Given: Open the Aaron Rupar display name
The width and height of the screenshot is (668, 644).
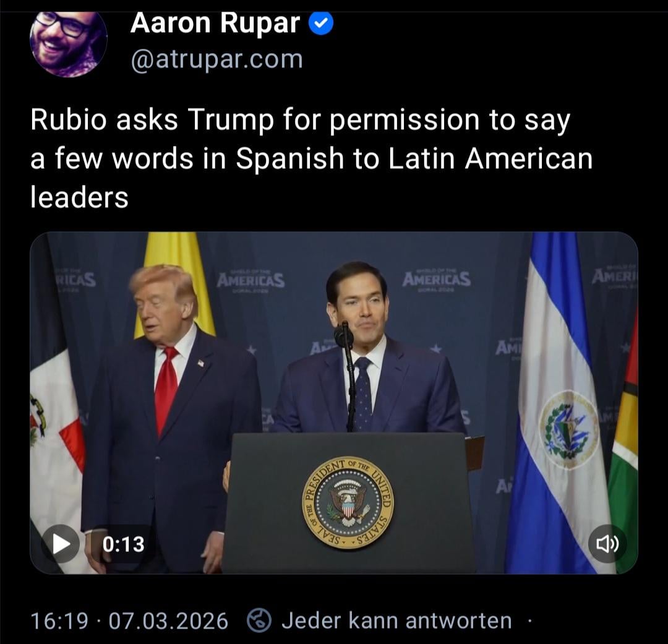Looking at the screenshot, I should [215, 23].
